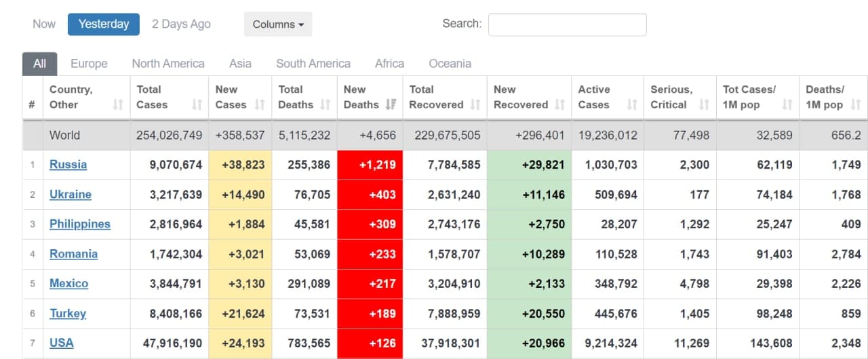
Task: Sort table by Total Cases icon
Action: click(197, 105)
